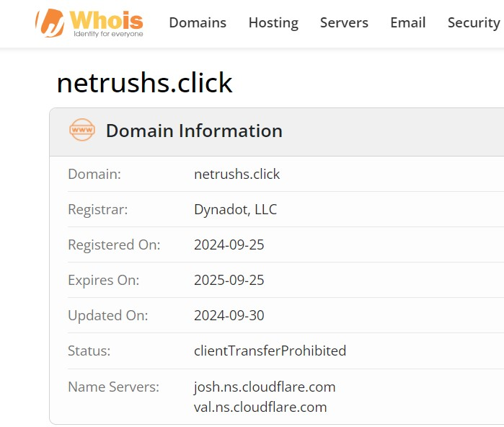The image size is (504, 427).
Task: Go to the Email menu item
Action: pos(408,23)
